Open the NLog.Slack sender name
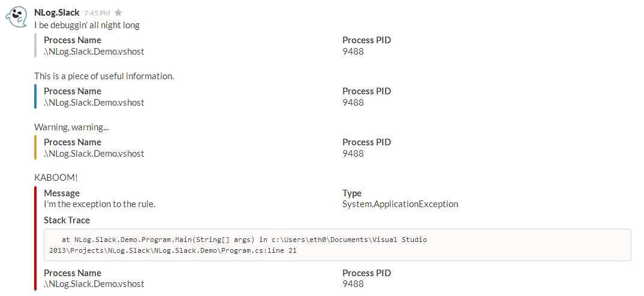The width and height of the screenshot is (644, 296). point(57,13)
